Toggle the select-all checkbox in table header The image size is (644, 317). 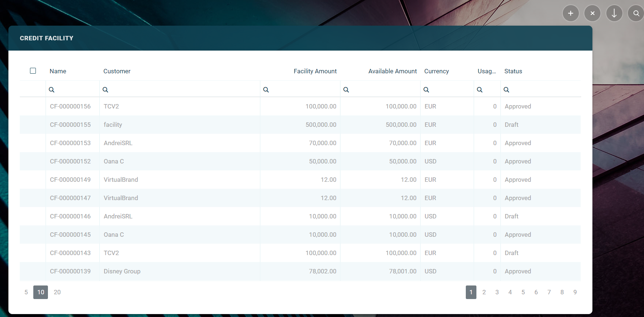coord(33,71)
